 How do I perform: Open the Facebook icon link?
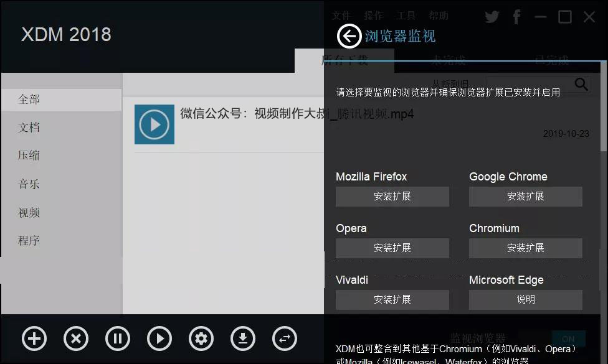click(516, 17)
